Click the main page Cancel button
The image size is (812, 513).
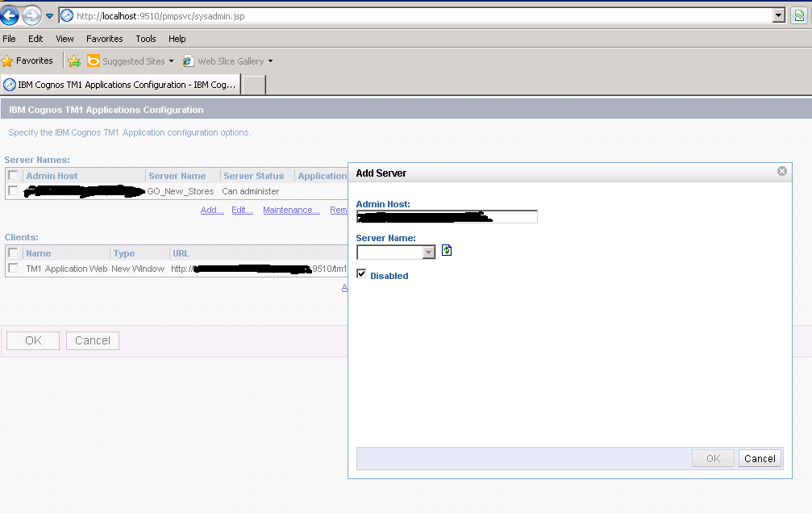tap(93, 340)
